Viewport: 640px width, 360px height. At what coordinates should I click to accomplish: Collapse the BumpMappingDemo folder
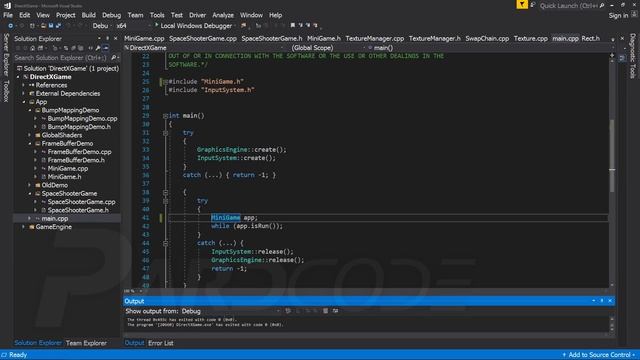coord(30,110)
